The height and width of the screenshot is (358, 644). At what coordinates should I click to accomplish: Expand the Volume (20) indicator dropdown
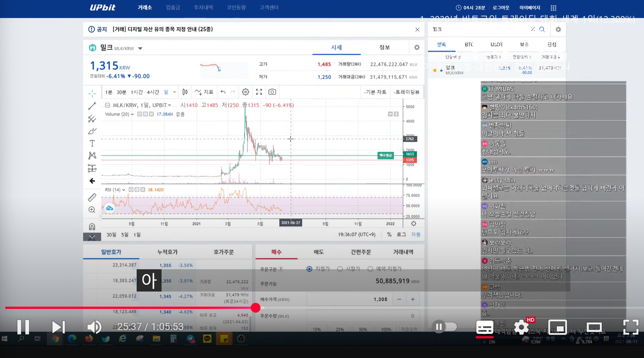tap(132, 114)
